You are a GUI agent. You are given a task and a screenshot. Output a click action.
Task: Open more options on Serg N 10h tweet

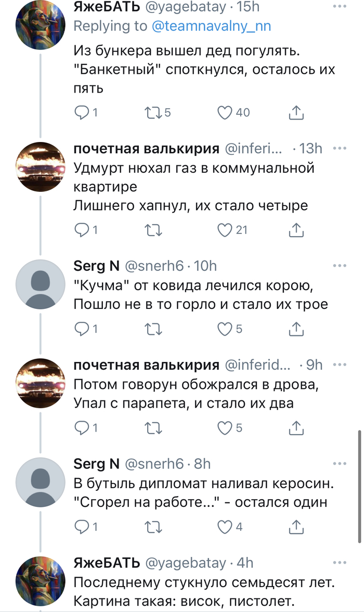[x=340, y=266]
